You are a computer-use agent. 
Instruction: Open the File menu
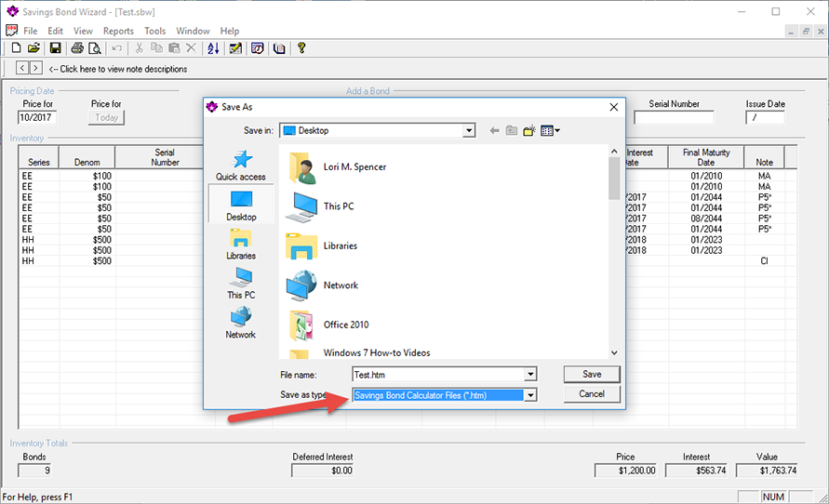(30, 32)
